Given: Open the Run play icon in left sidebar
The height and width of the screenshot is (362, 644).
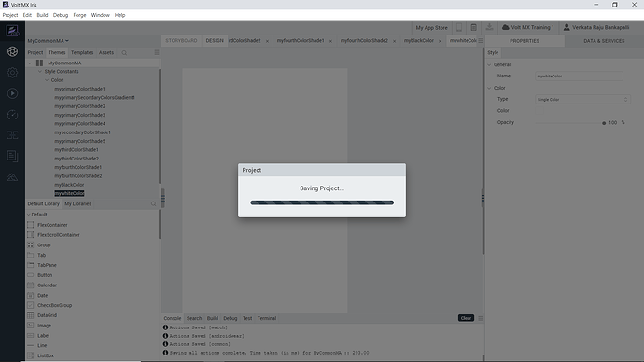Looking at the screenshot, I should 12,93.
